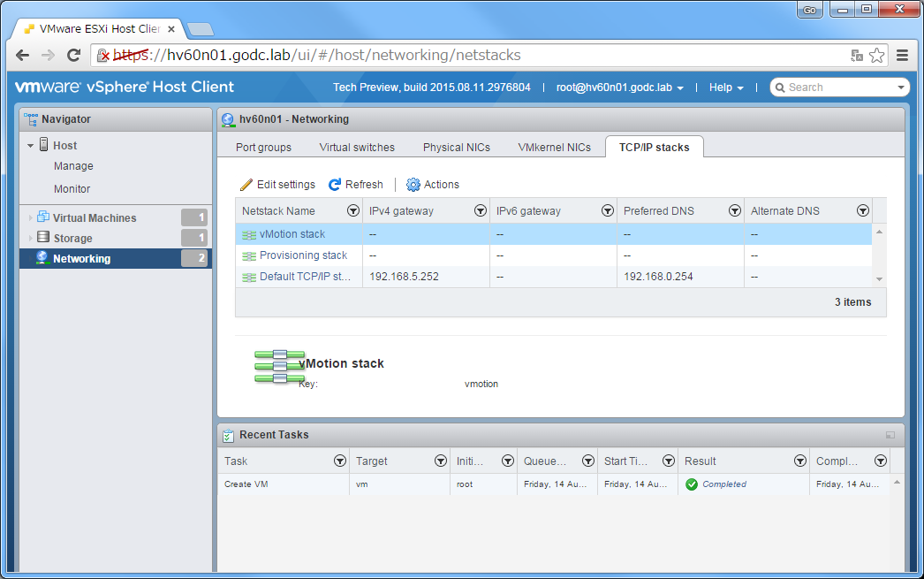Click the large vMotion stack detail icon
Screen dimensions: 924x579
(279, 366)
